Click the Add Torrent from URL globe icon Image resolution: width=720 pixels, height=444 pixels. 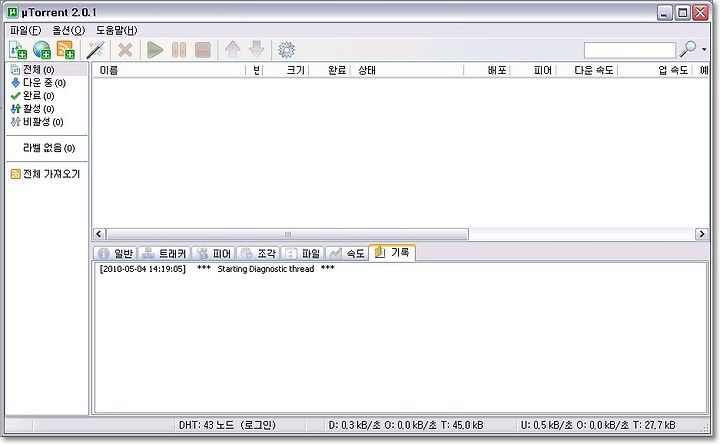coord(42,50)
